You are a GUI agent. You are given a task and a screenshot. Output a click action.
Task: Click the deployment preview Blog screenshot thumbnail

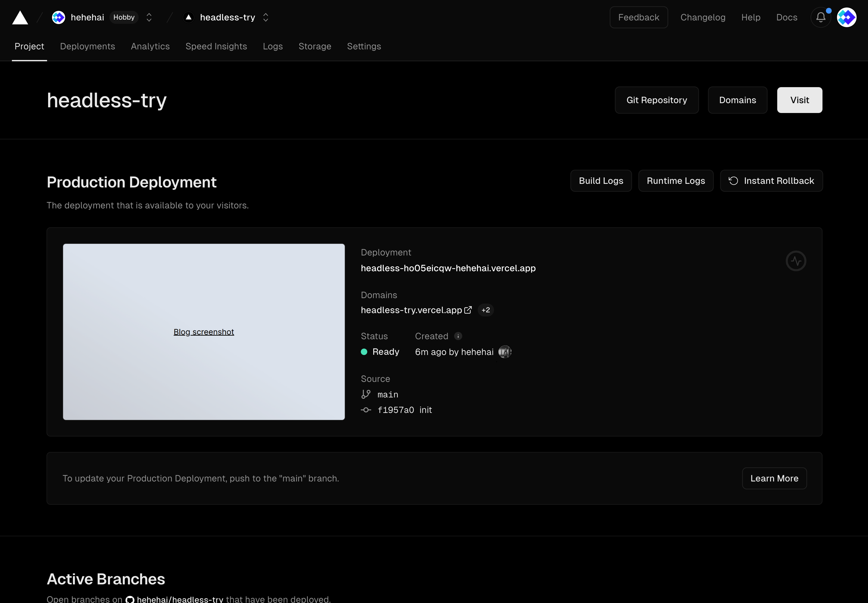pos(204,332)
